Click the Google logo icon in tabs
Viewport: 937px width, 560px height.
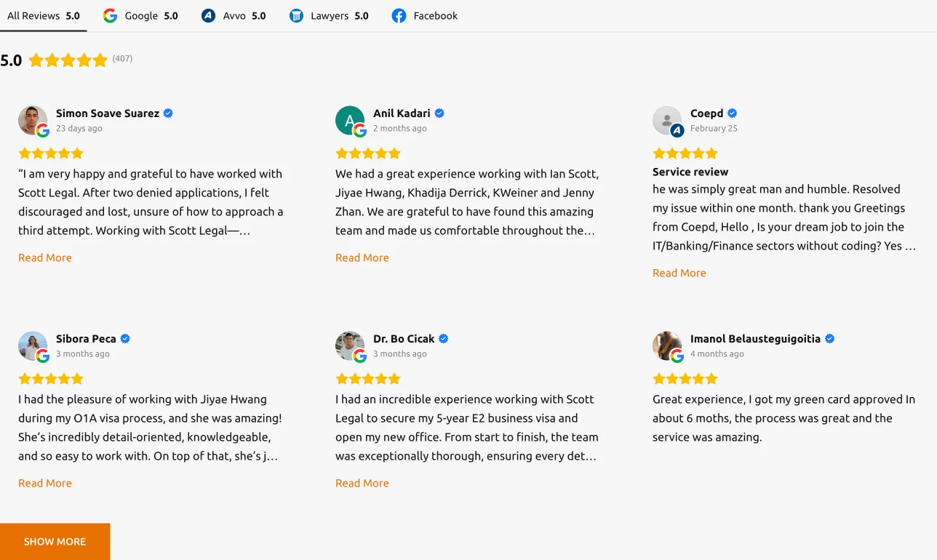[110, 16]
